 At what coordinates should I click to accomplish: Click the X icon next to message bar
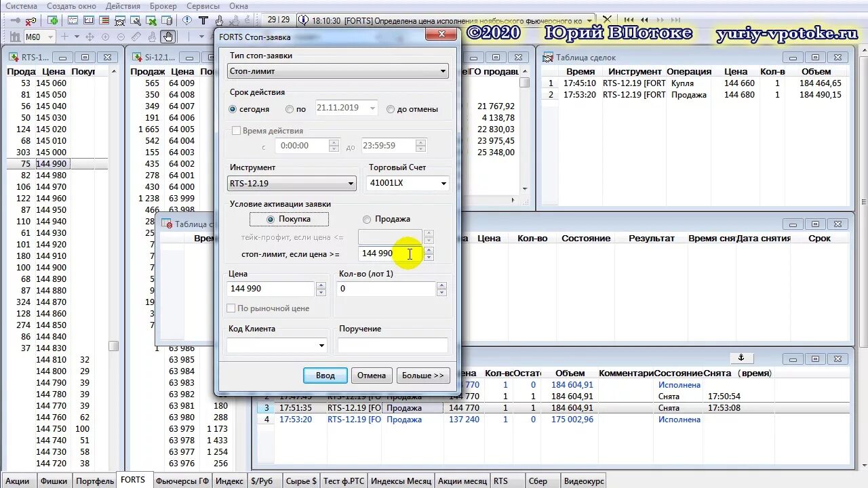pyautogui.click(x=607, y=20)
